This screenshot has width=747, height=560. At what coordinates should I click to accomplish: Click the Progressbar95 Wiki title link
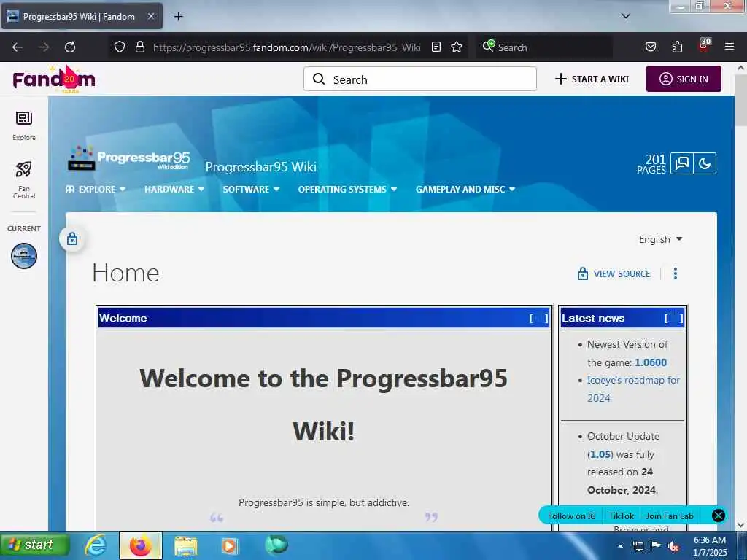pos(260,167)
